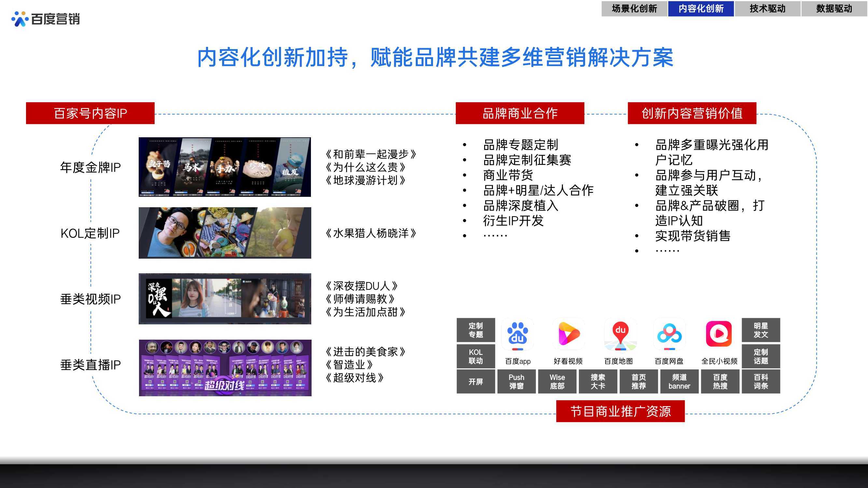Click the title 《和前辈一起漫步》
Image resolution: width=868 pixels, height=488 pixels.
click(371, 154)
